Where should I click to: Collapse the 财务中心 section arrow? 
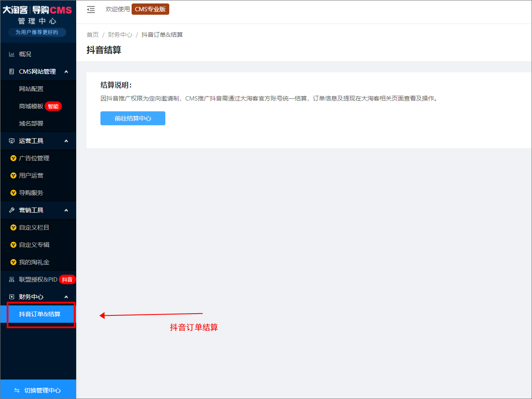(66, 297)
